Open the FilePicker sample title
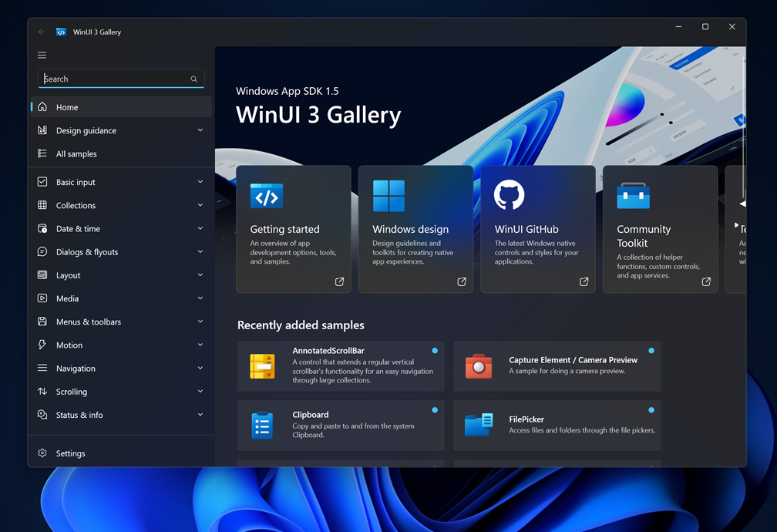The width and height of the screenshot is (777, 532). [x=526, y=419]
